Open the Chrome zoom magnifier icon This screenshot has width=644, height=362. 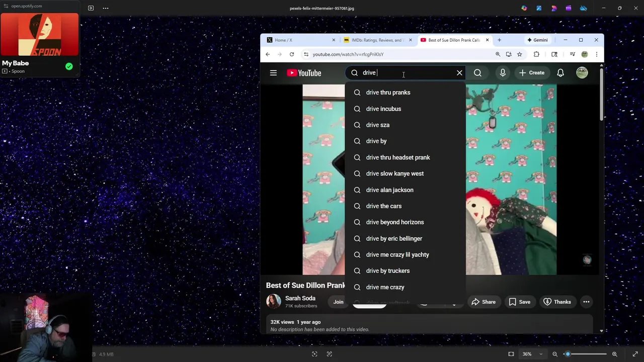tap(498, 54)
